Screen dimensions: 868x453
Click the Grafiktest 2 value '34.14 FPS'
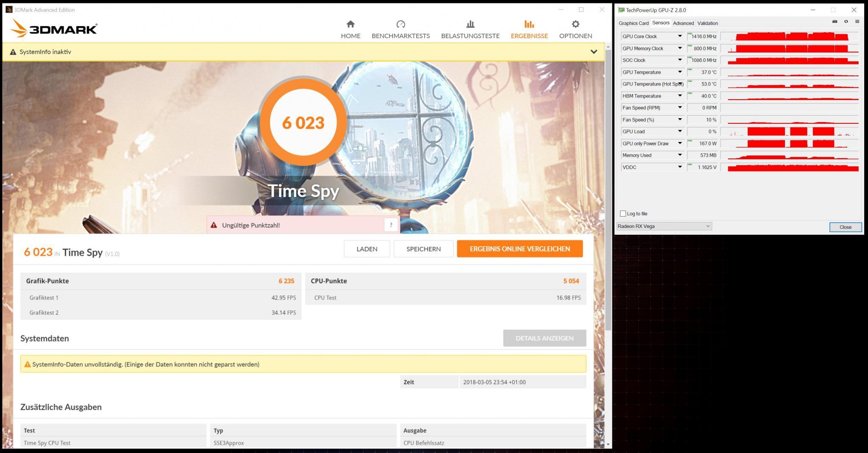[284, 312]
